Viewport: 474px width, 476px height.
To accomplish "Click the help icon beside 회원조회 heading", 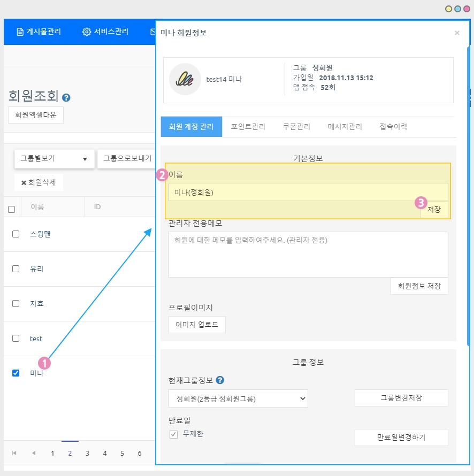I will point(66,98).
